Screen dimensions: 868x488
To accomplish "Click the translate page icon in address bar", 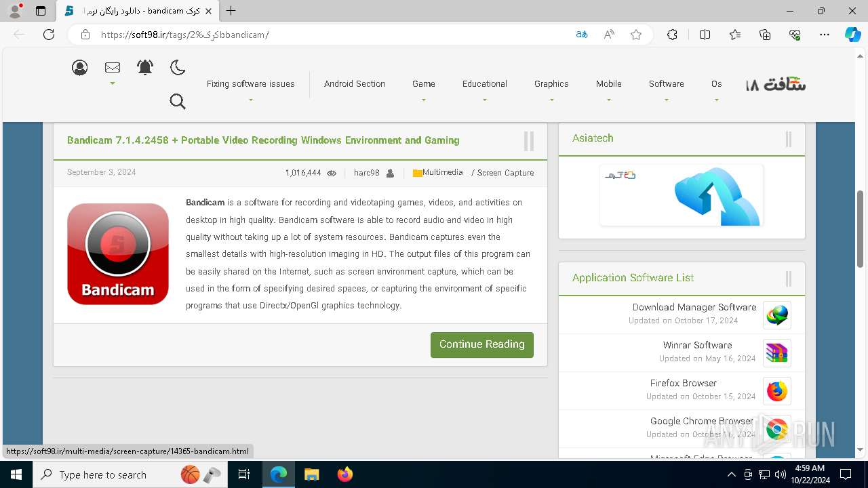I will [x=581, y=35].
